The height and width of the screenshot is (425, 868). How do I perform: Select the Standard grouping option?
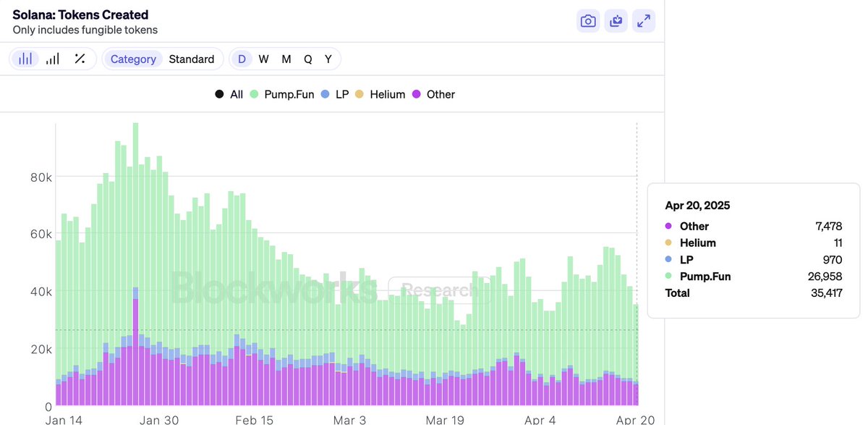(x=192, y=59)
